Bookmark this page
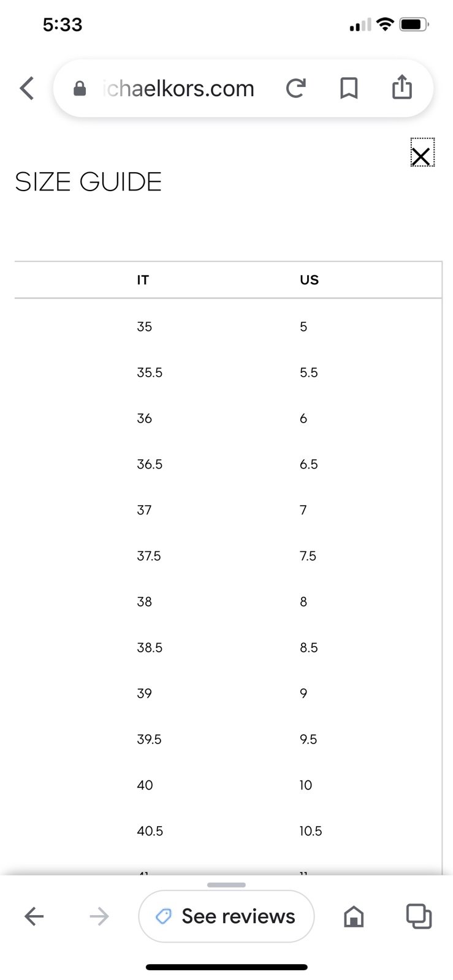453x980 pixels. (x=349, y=88)
